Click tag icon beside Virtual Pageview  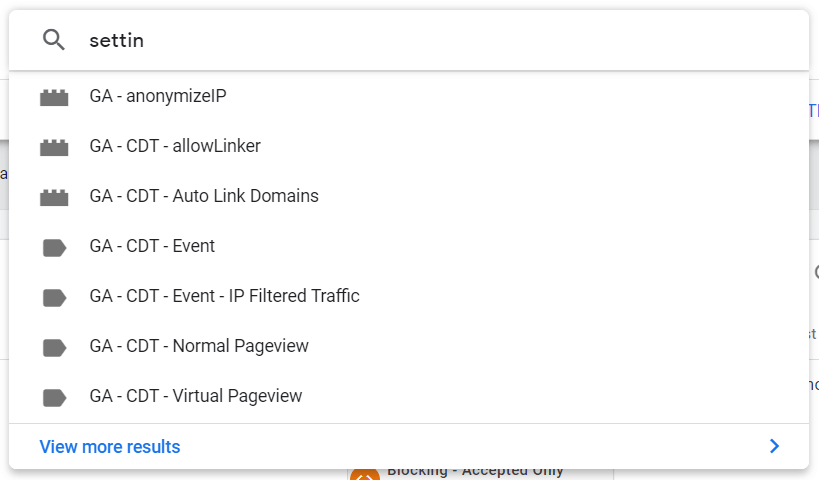54,397
